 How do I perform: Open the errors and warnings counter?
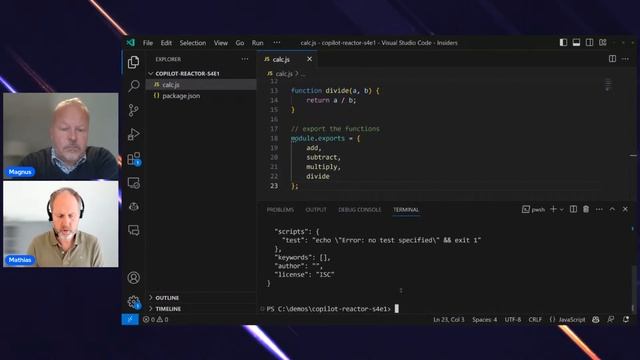tap(156, 319)
